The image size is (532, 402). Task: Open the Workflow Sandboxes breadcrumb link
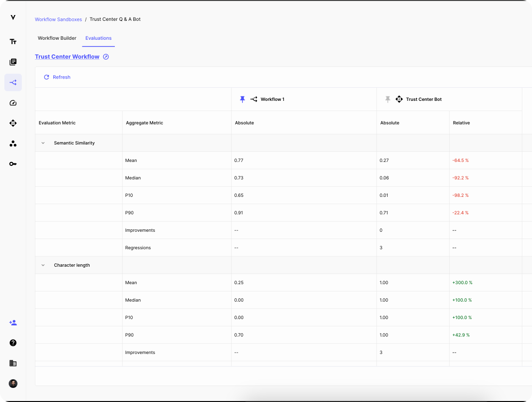point(58,19)
